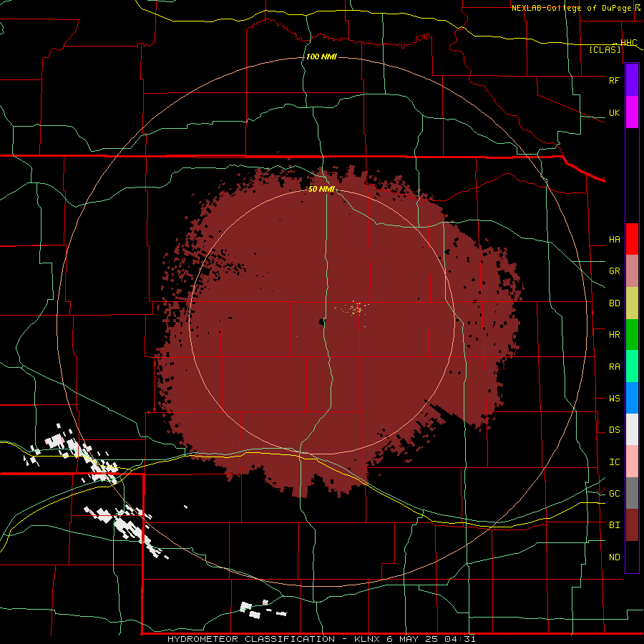Click the RA mint-green legend swatch
The image size is (644, 644).
(632, 366)
